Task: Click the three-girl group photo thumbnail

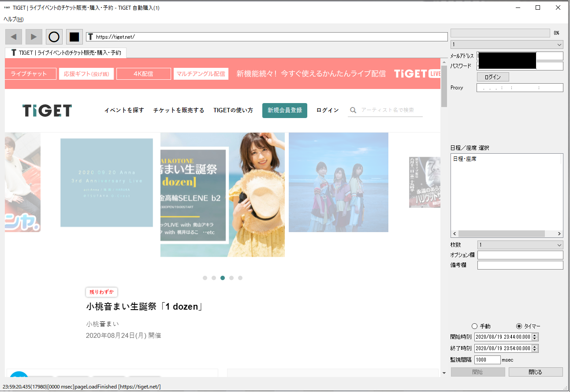Action: (339, 182)
